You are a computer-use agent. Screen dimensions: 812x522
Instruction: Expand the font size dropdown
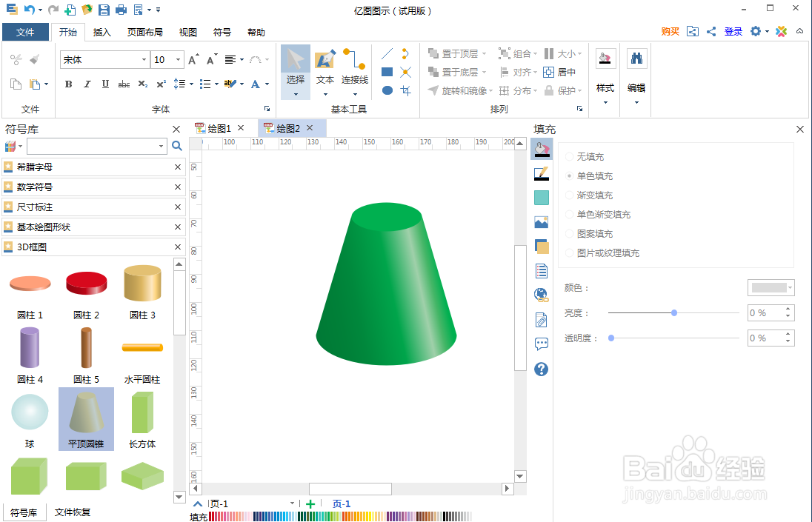(179, 58)
